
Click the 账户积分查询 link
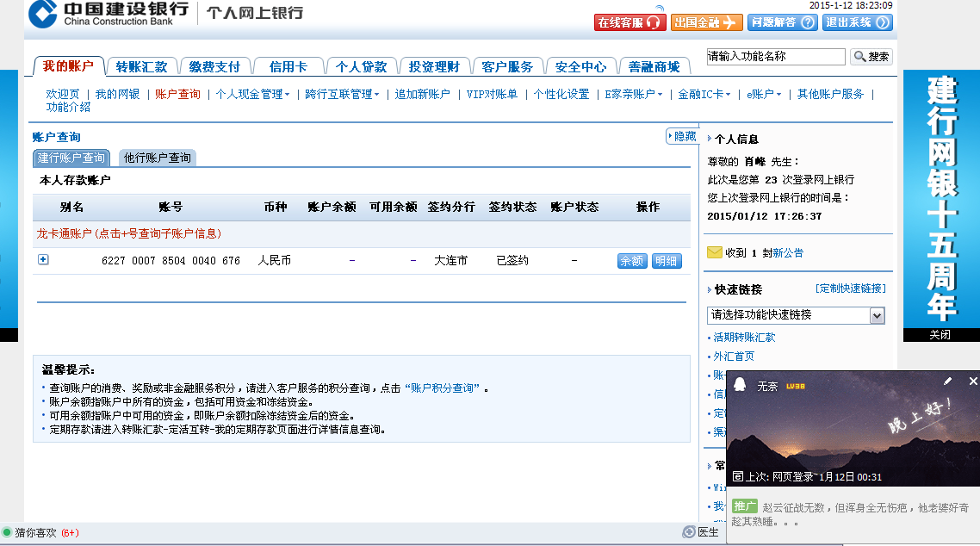[x=445, y=388]
